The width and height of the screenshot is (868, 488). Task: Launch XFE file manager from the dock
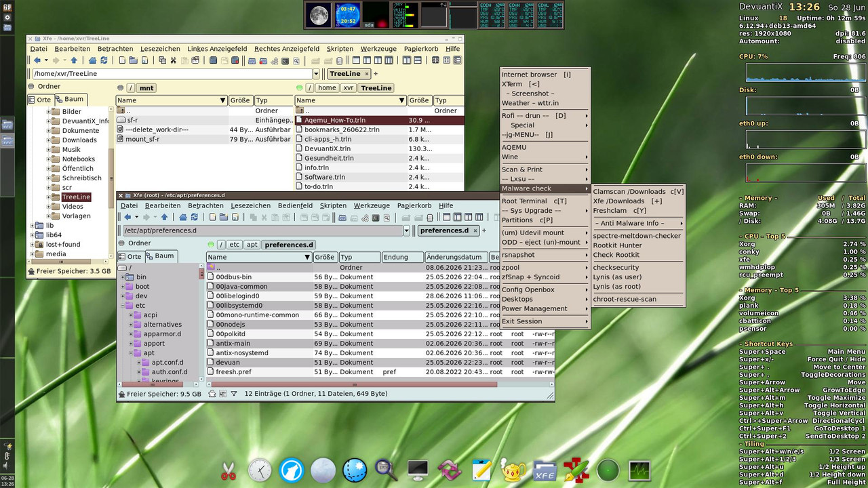click(x=545, y=470)
